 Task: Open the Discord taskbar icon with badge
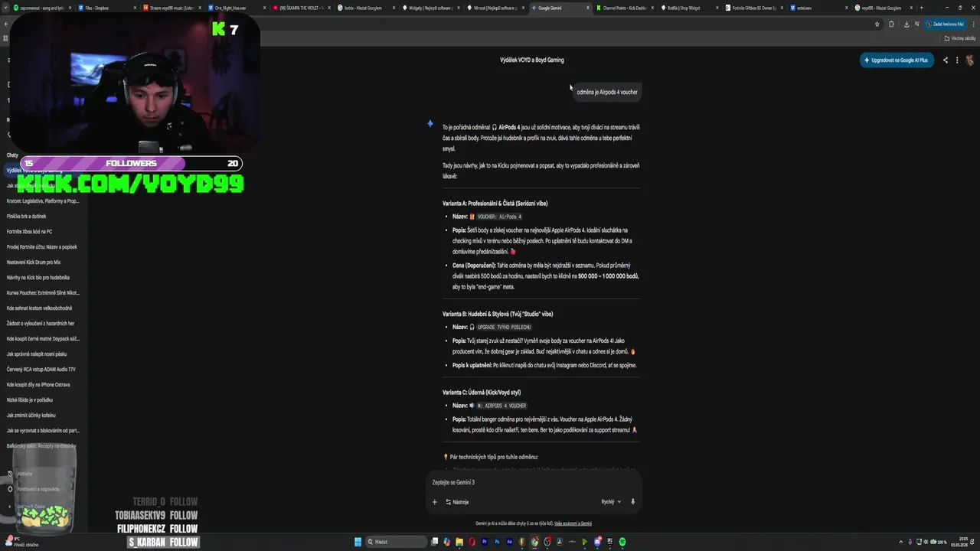[x=598, y=542]
